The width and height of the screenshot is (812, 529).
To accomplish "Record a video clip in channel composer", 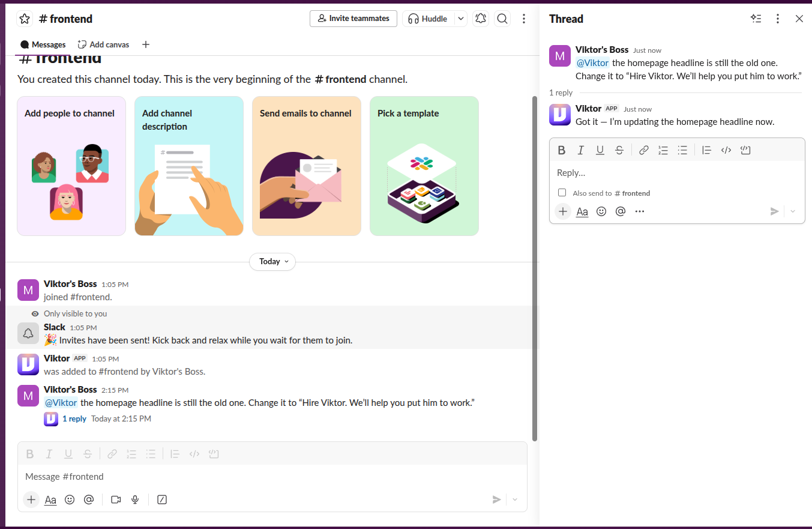I will point(116,500).
